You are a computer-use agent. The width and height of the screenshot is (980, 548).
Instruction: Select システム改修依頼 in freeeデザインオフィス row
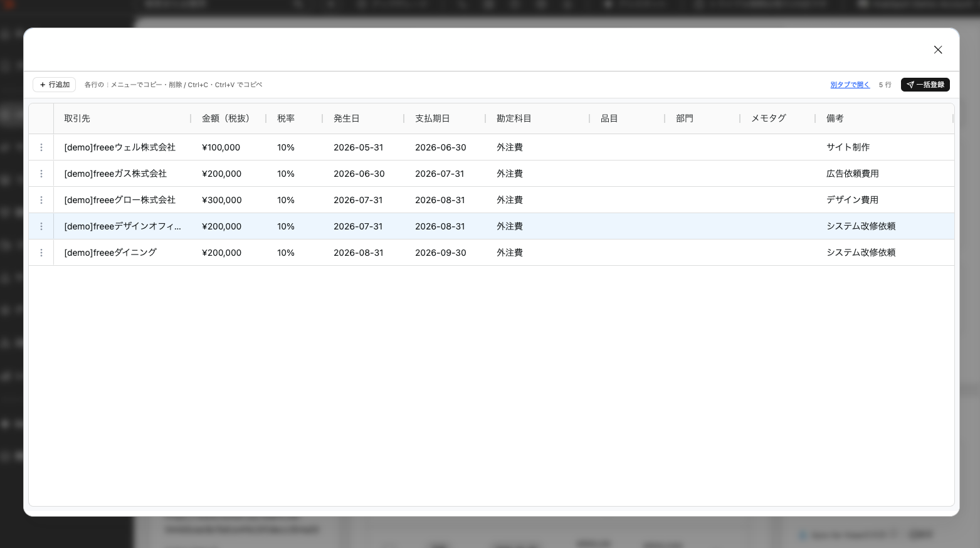pos(885,226)
